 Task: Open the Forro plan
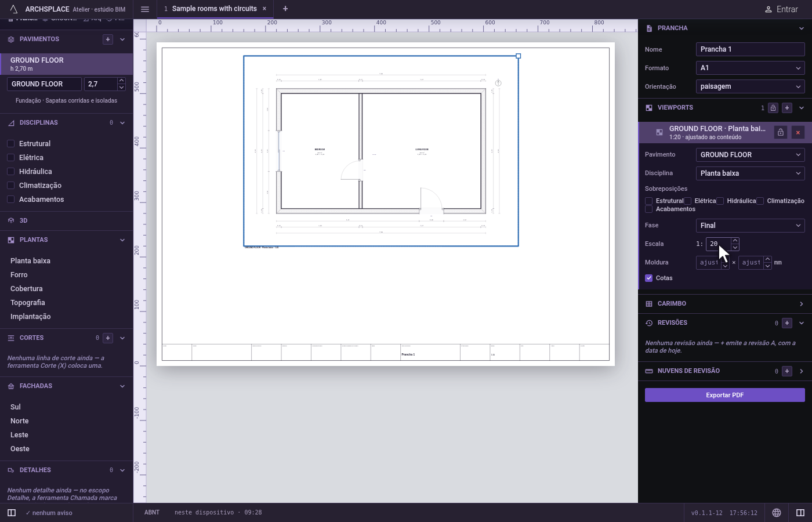click(19, 275)
